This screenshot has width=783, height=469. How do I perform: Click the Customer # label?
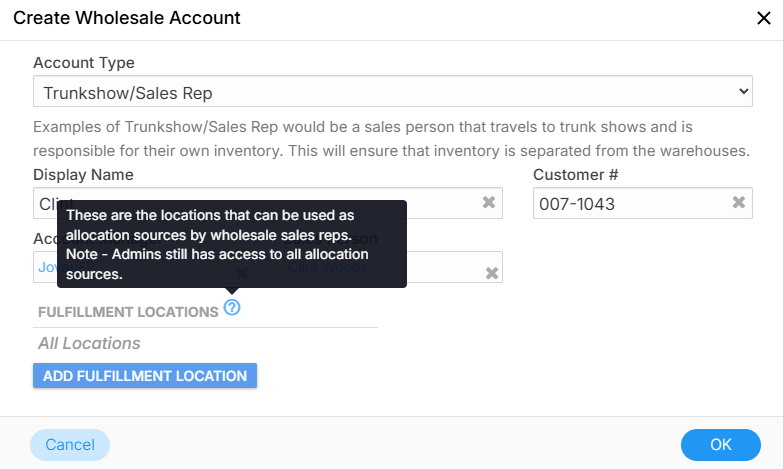coord(576,175)
